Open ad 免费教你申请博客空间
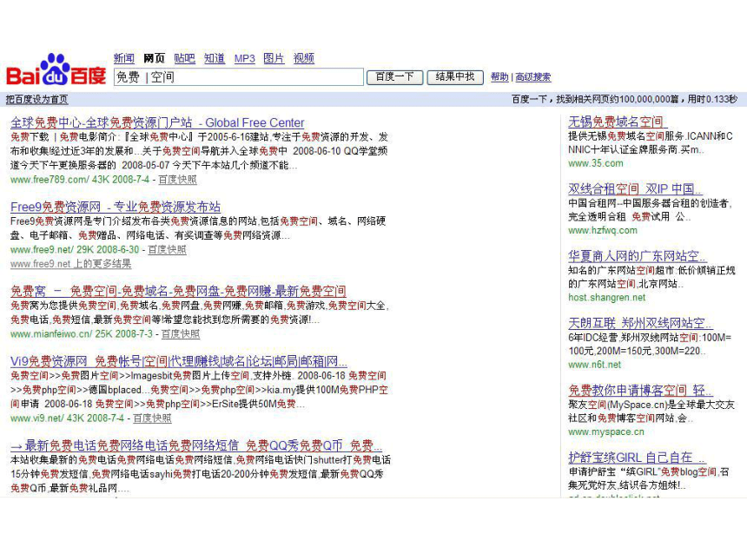The height and width of the screenshot is (560, 747). [x=640, y=391]
